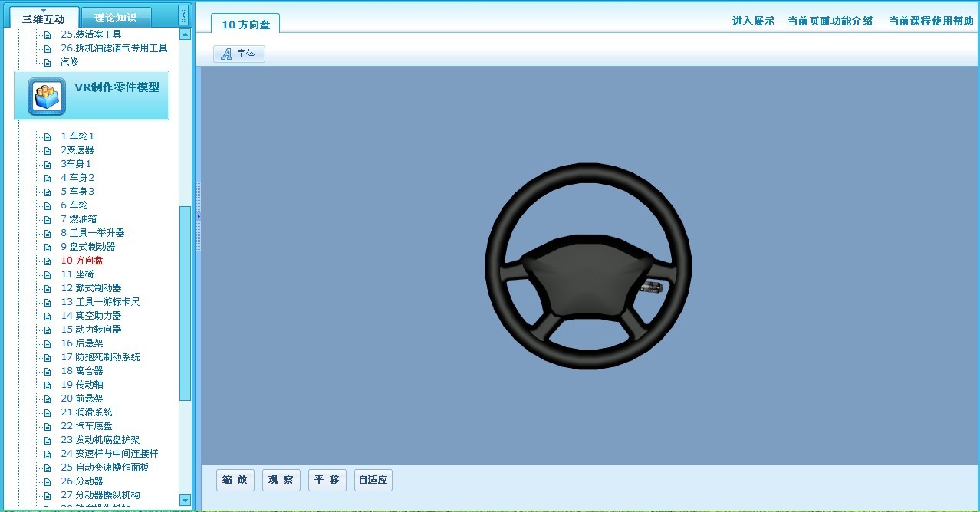Viewport: 980px width, 512px height.
Task: Open the 进入展示 link
Action: pyautogui.click(x=753, y=21)
